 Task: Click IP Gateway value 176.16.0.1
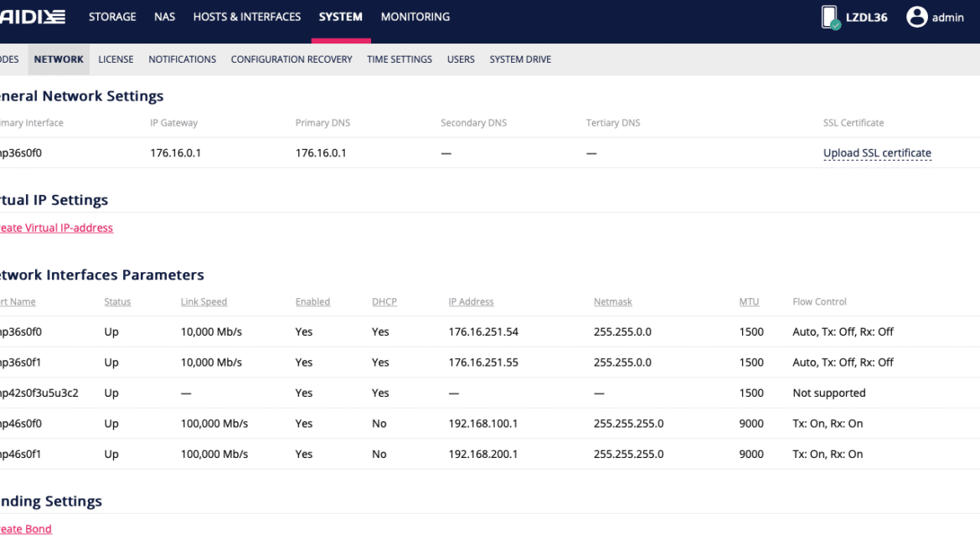176,153
